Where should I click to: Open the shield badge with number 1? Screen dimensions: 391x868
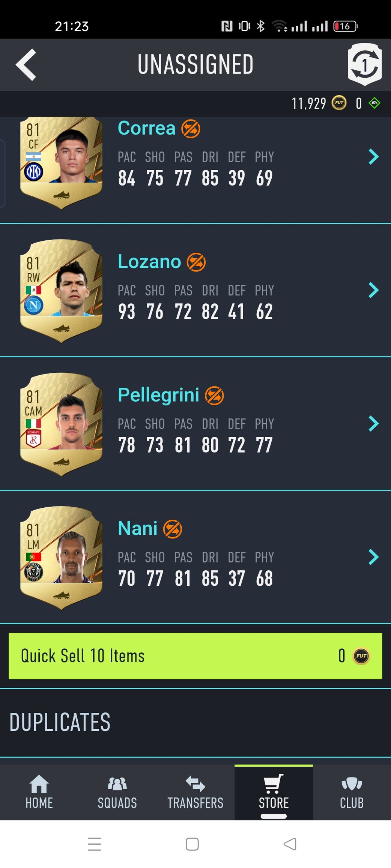(x=365, y=64)
